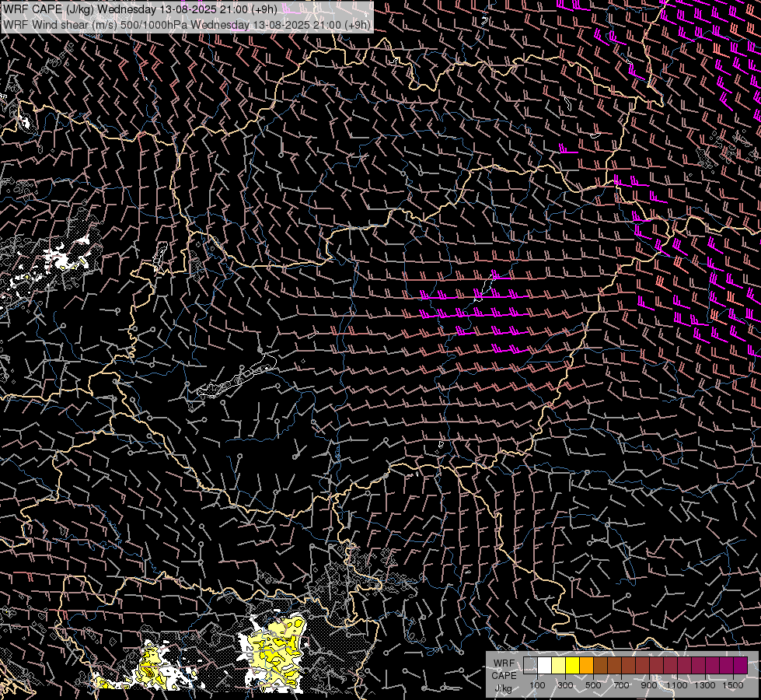This screenshot has width=761, height=700.
Task: Click the '1300' legend tick value
Action: pos(705,685)
